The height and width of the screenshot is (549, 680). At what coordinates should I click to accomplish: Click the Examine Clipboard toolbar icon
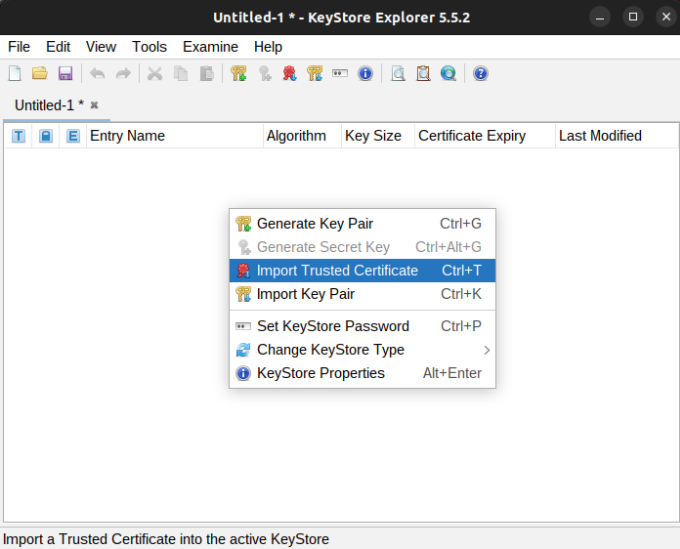pos(423,73)
